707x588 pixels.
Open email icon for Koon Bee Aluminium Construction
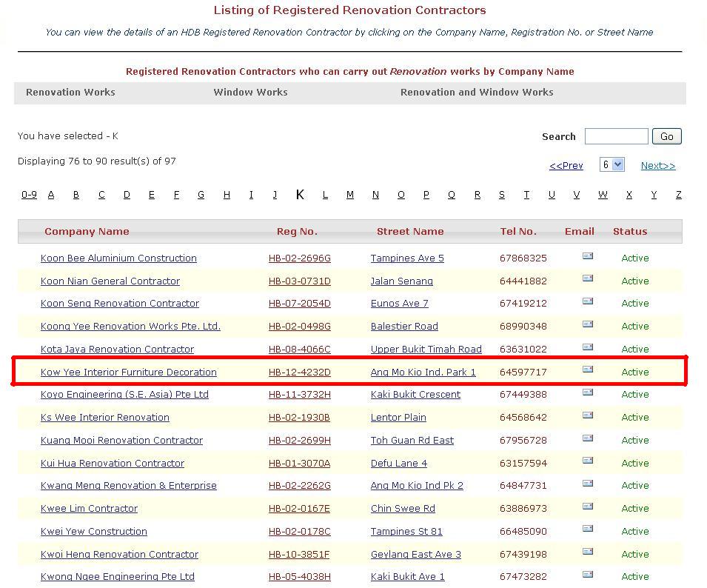(588, 256)
